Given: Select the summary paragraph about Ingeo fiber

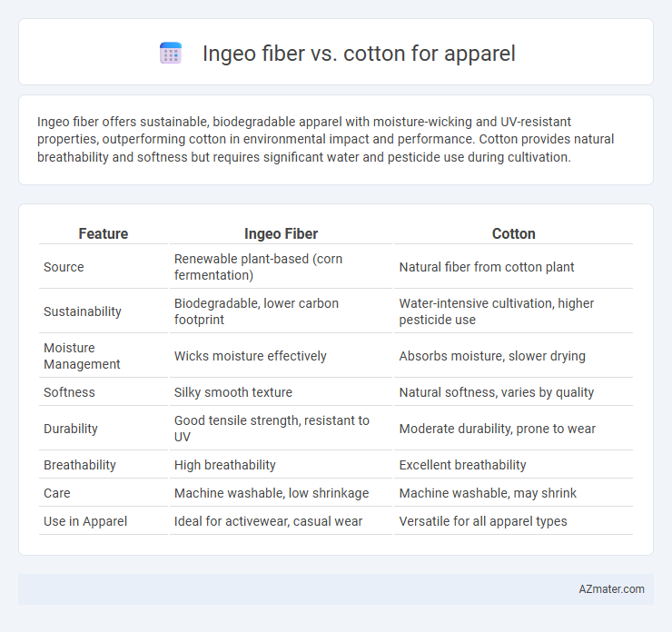Looking at the screenshot, I should (326, 139).
